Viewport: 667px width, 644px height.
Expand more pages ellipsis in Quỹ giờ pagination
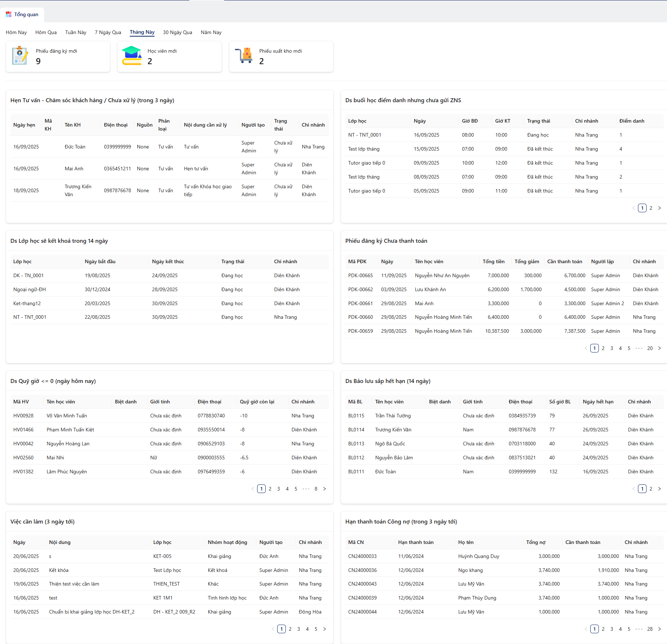[306, 489]
